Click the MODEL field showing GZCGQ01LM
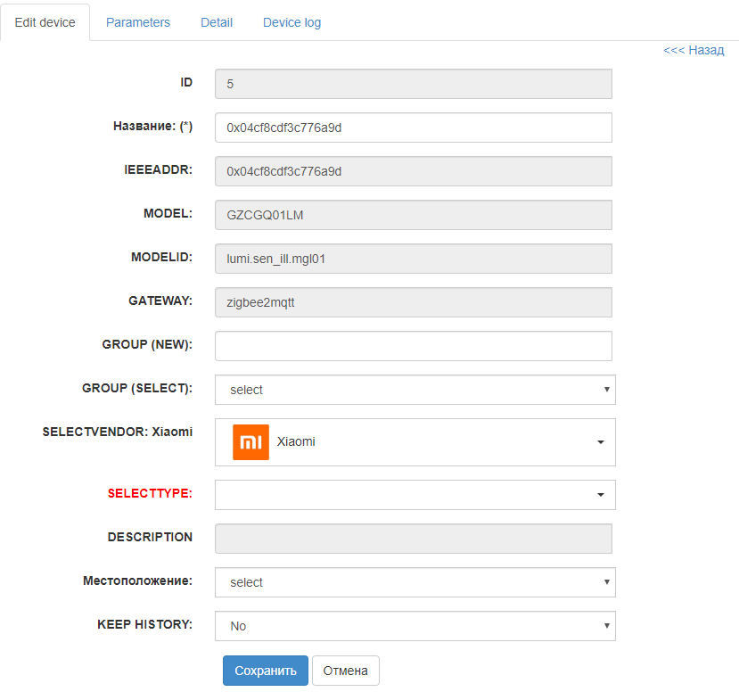 click(413, 215)
